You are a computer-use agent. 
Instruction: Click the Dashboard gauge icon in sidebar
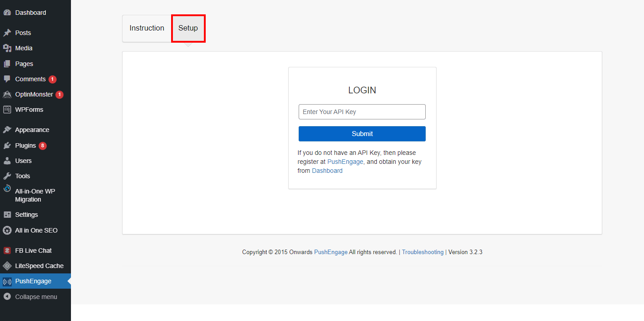7,13
